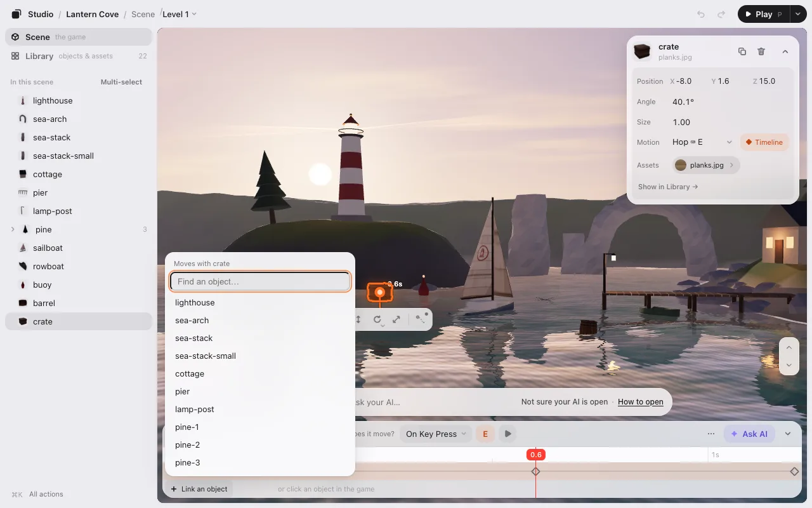Select the rotate tool in gizmo toolbar
Viewport: 812px width, 508px height.
377,319
